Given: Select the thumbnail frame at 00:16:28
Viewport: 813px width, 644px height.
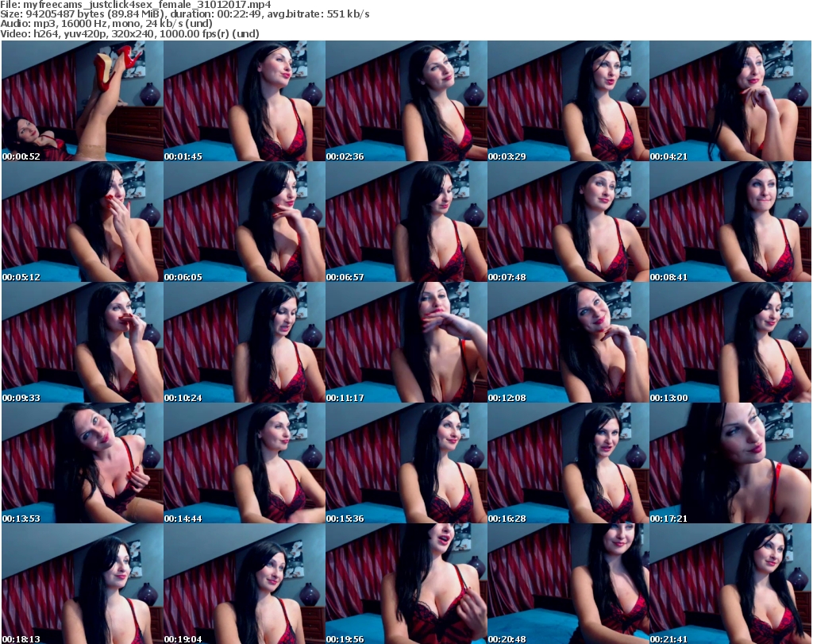Looking at the screenshot, I should pos(568,463).
